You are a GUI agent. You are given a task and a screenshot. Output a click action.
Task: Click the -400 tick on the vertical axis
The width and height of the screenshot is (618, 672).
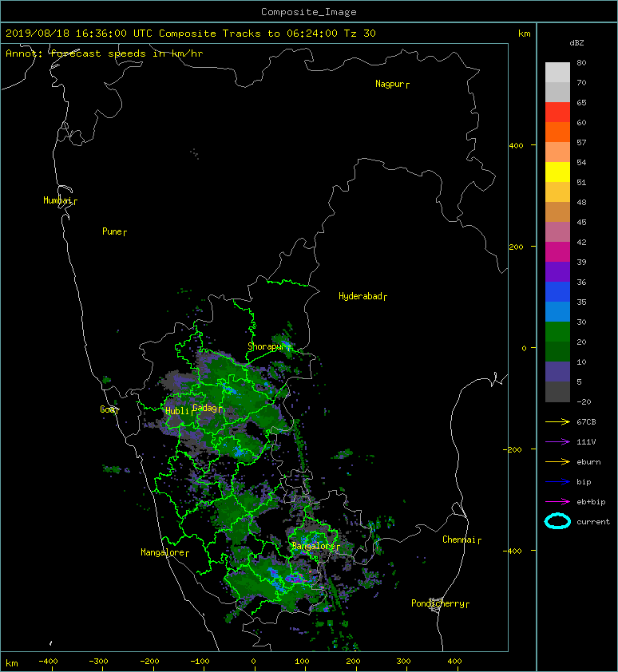point(513,551)
